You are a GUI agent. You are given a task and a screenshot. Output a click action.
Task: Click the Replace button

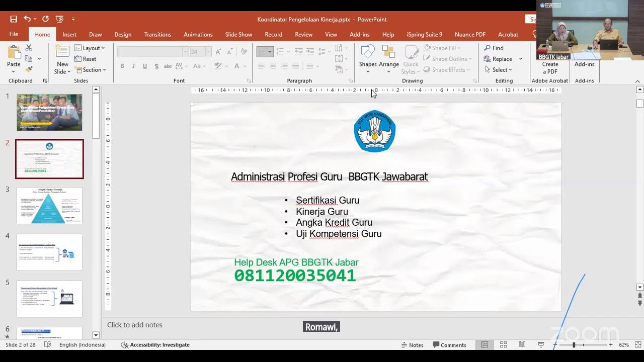tap(498, 59)
